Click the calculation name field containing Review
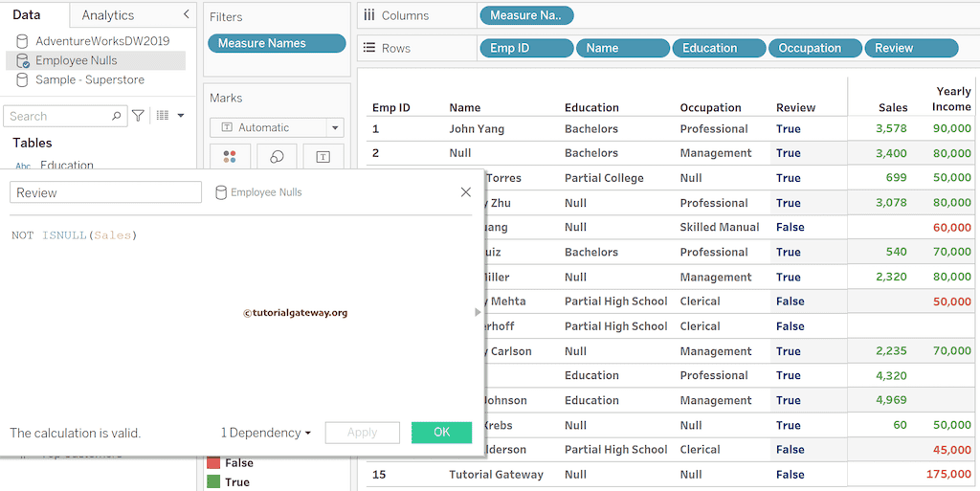Viewport: 980px width, 491px height. click(105, 192)
